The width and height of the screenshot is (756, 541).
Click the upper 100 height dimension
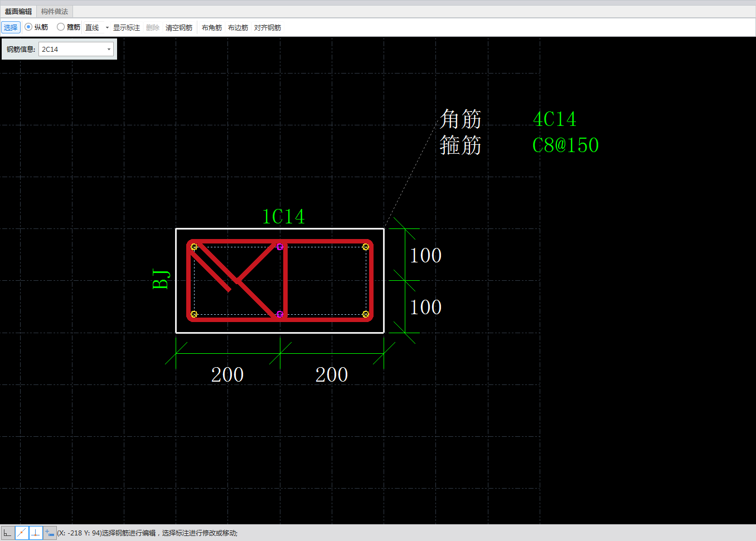(x=426, y=255)
